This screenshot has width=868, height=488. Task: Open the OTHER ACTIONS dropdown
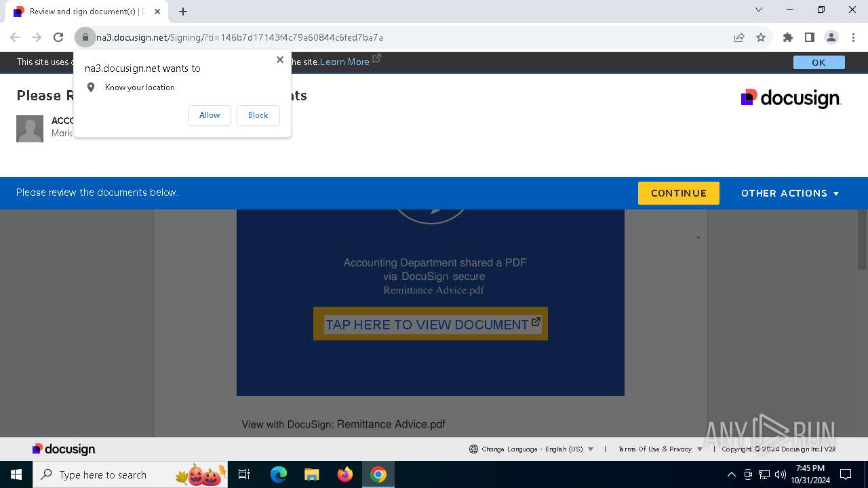[x=790, y=193]
